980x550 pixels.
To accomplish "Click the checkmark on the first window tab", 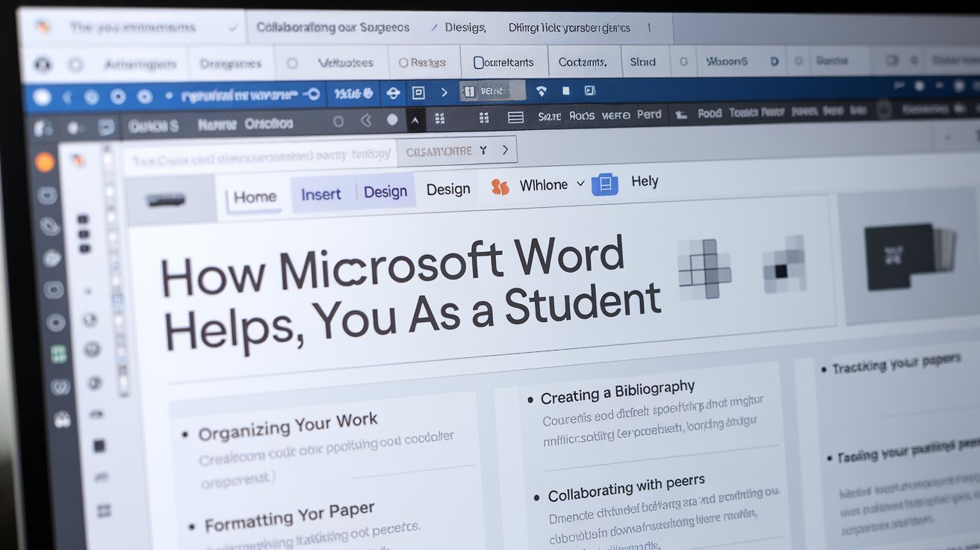I will coord(234,28).
